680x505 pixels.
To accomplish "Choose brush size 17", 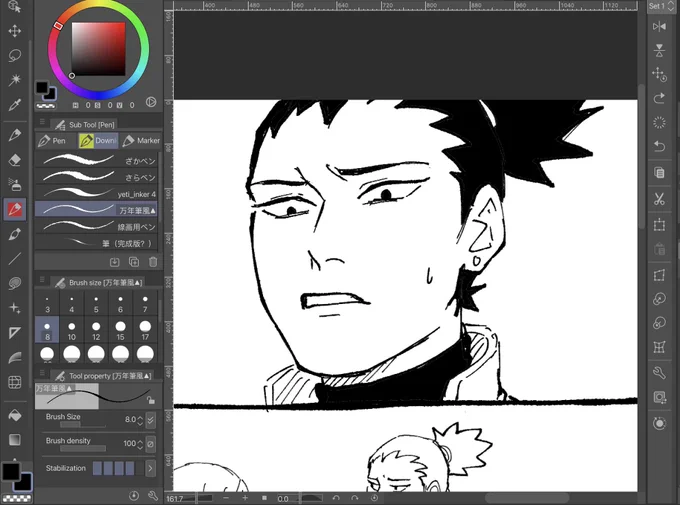I will 145,330.
